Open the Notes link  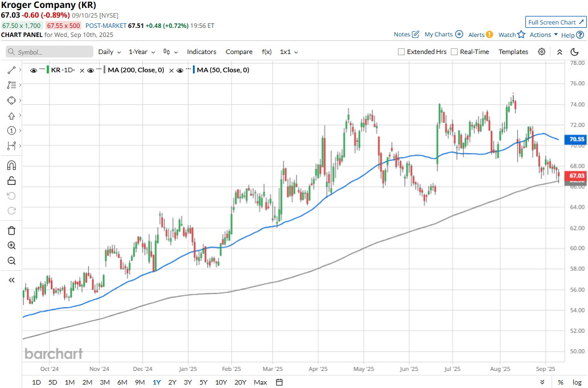click(406, 34)
